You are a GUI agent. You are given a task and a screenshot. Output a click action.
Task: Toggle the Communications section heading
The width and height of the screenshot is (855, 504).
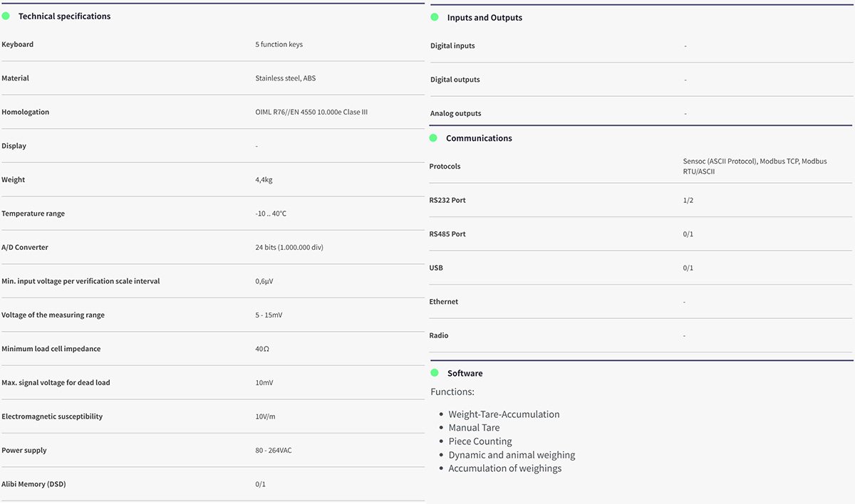tap(479, 138)
